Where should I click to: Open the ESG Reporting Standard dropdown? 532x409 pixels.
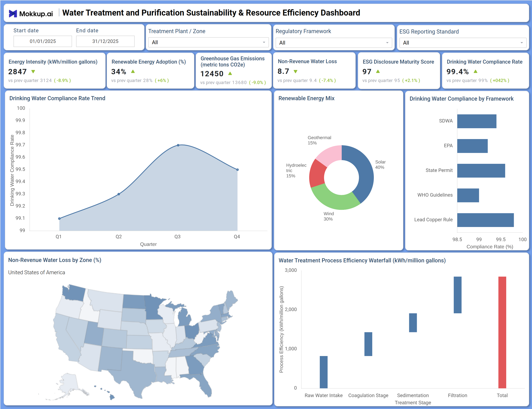coord(463,43)
